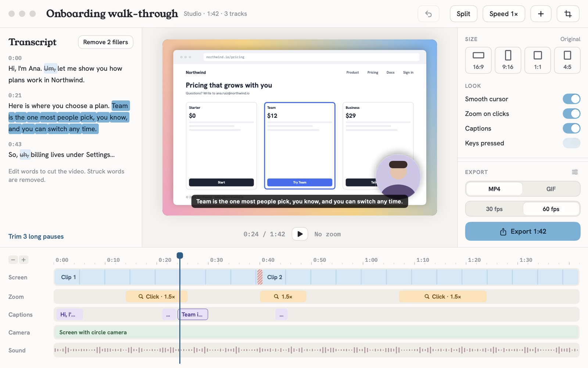The image size is (588, 368).
Task: Select 30 fps frame rate
Action: 494,209
